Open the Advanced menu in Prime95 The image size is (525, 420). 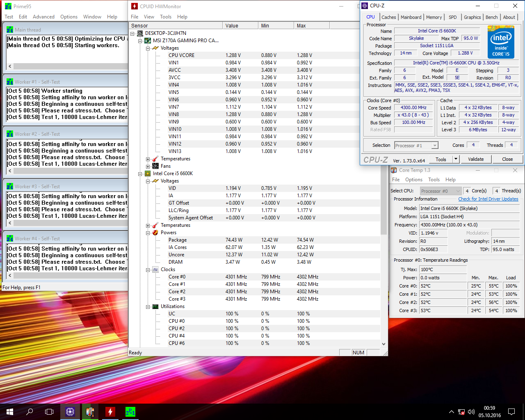coord(43,17)
